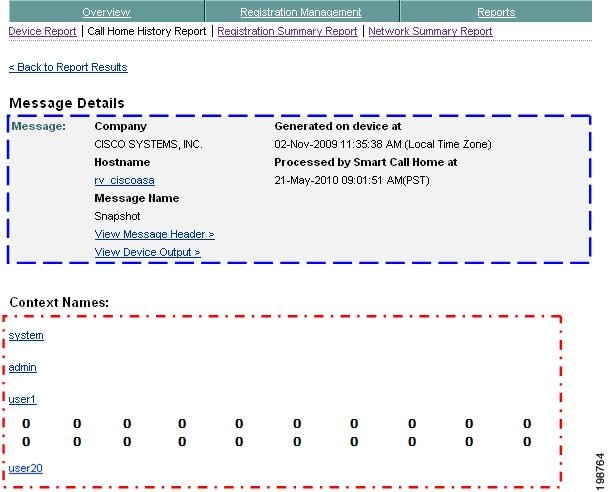Screen dimensions: 608x492
Task: Switch to Registration Management tab
Action: (301, 12)
